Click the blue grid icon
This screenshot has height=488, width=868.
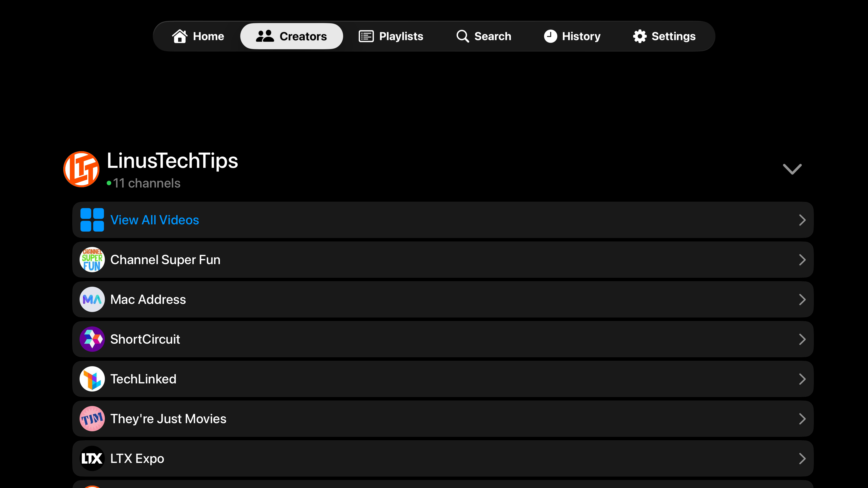(x=92, y=220)
